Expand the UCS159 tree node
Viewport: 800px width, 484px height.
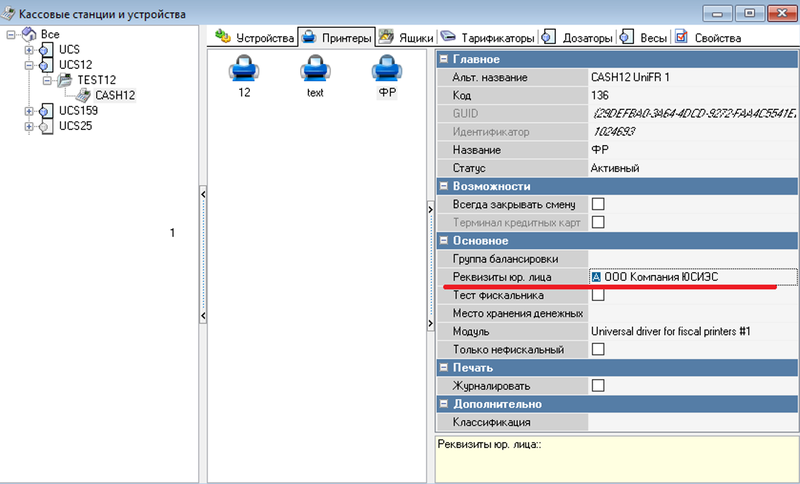pos(29,111)
